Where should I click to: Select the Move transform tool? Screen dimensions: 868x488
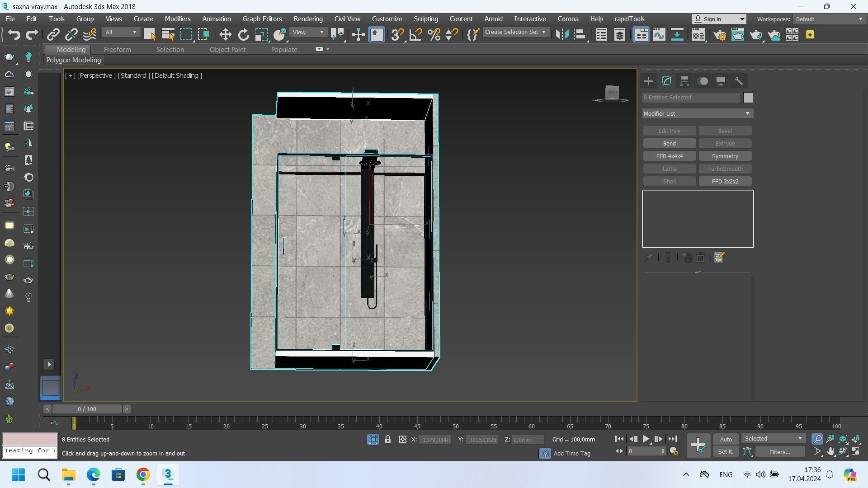[225, 35]
